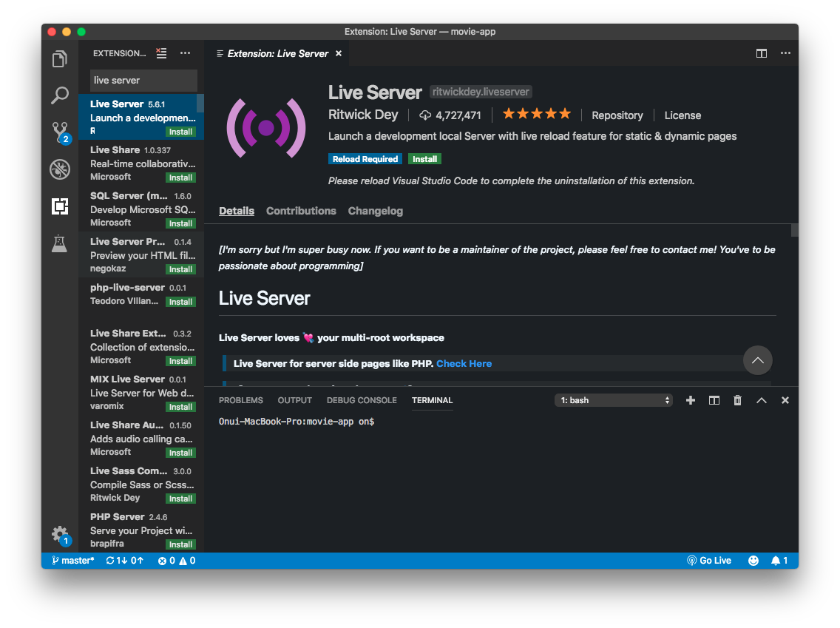Kill the terminal with trash icon
This screenshot has width=840, height=628.
pos(738,400)
